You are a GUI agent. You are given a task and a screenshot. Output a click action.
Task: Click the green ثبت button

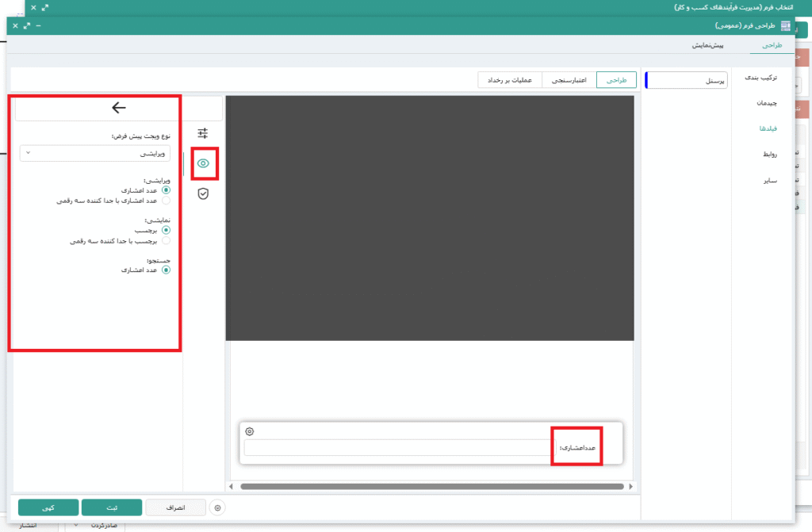112,507
